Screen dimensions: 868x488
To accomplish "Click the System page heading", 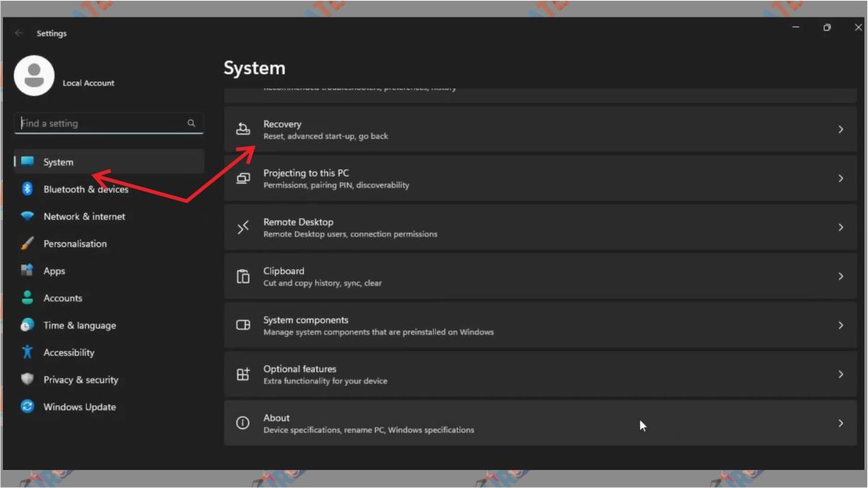I will 254,68.
